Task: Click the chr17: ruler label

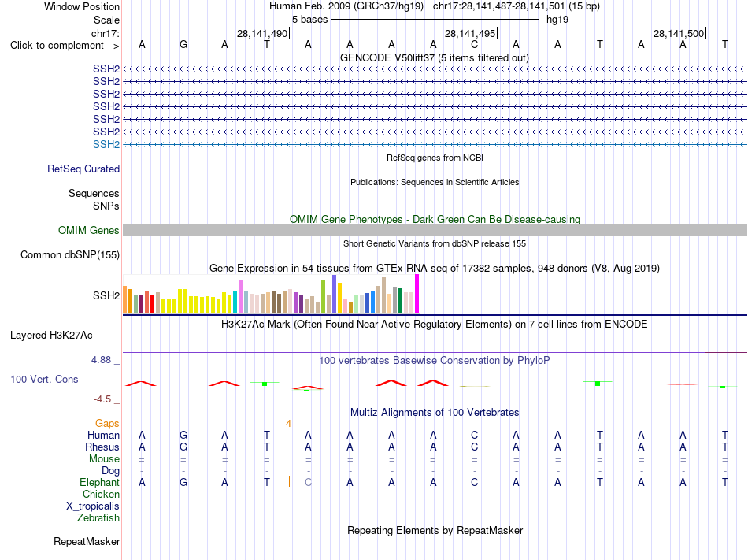Action: [105, 33]
